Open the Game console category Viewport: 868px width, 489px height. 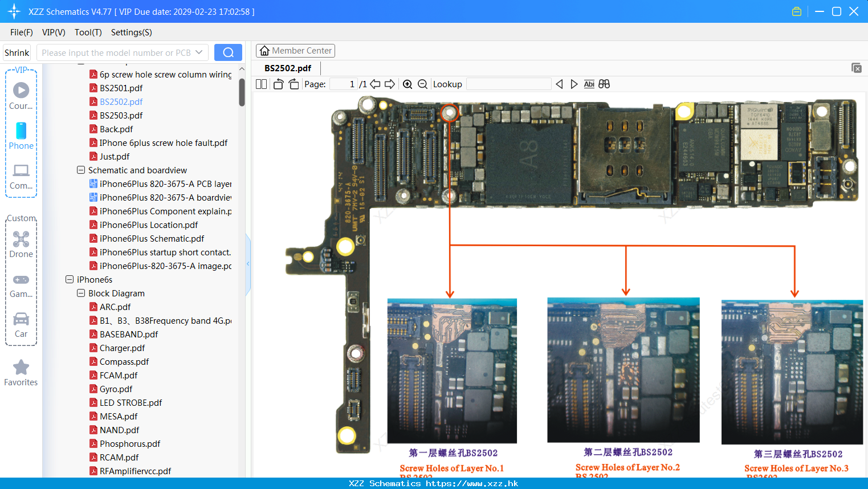click(21, 286)
